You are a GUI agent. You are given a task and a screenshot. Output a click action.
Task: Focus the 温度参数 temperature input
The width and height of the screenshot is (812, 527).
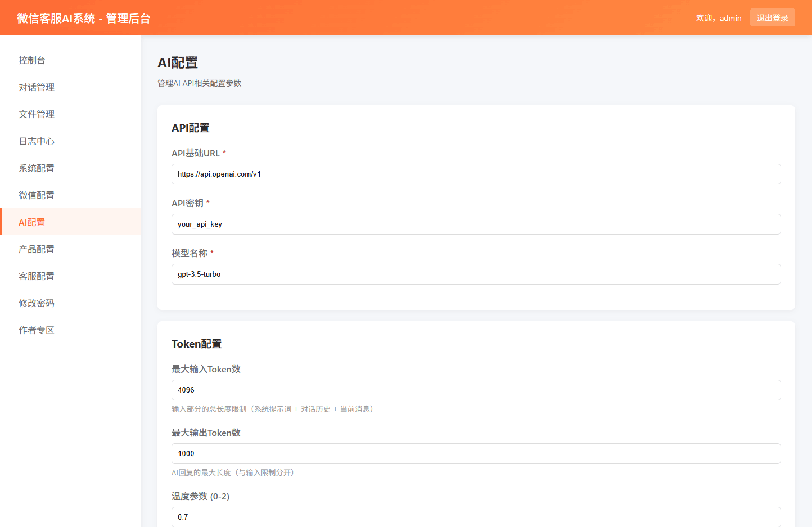coord(476,517)
